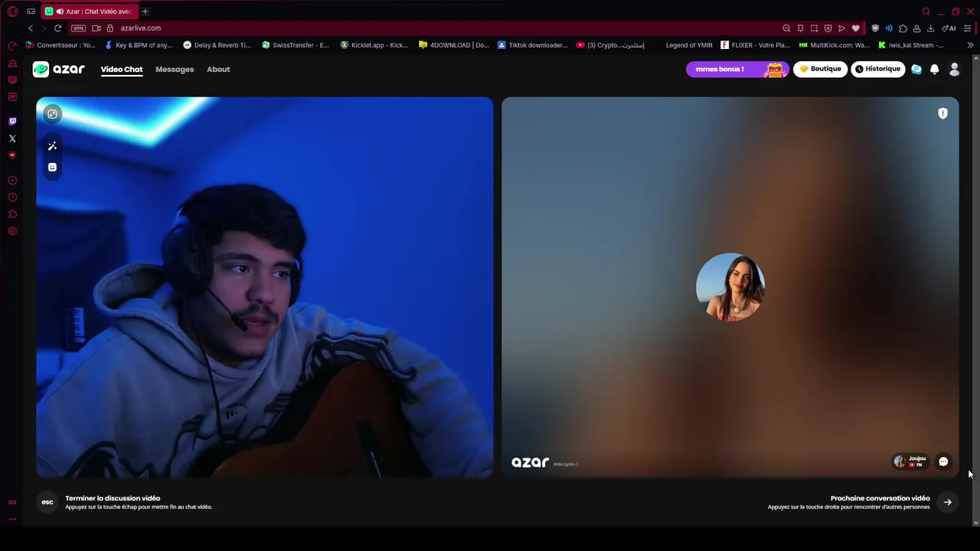Viewport: 980px width, 551px height.
Task: Click the Azar logo in the header
Action: pos(58,69)
